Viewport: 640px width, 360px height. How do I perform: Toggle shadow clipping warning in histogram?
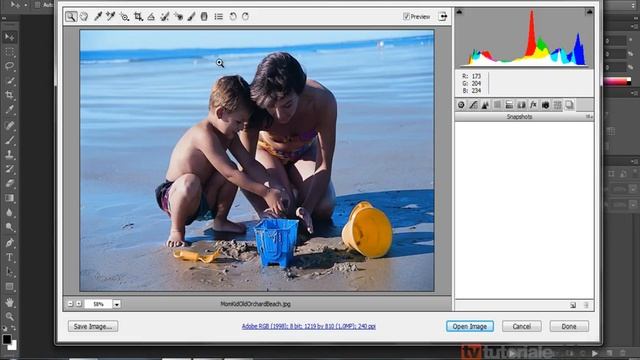tap(459, 12)
